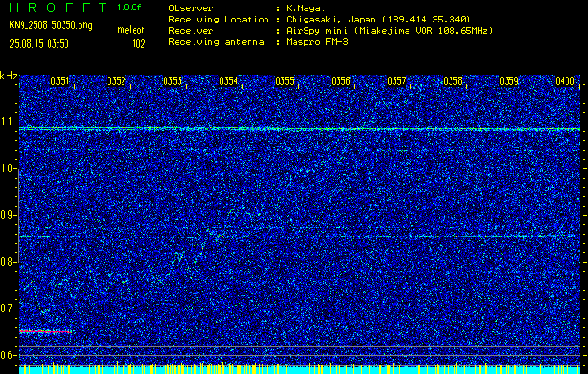588x374 pixels.
Task: Click the Receiver label
Action: pos(191,31)
